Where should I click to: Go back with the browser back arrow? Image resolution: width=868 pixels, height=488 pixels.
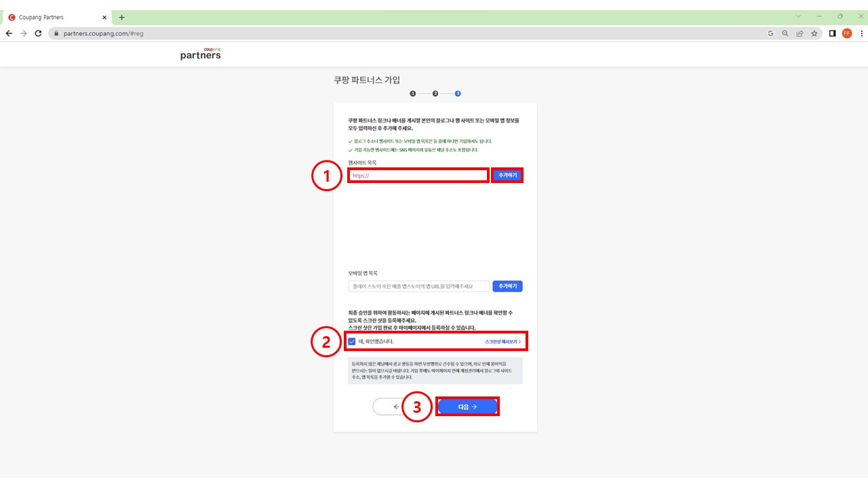click(9, 33)
